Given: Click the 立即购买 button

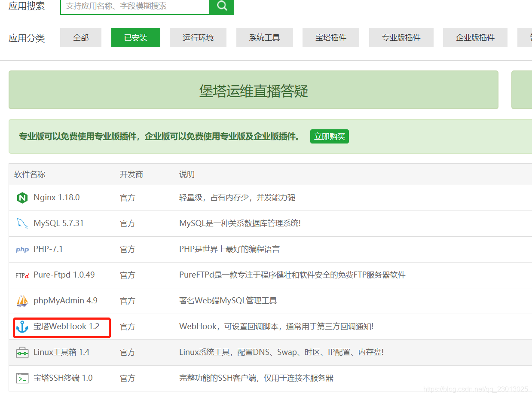Looking at the screenshot, I should 330,137.
